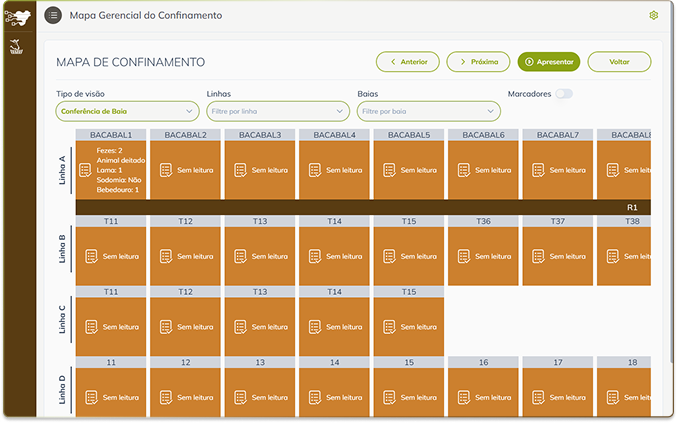The width and height of the screenshot is (677, 423).
Task: Click the Fezes: 2 reading in BACABAL1
Action: [109, 151]
